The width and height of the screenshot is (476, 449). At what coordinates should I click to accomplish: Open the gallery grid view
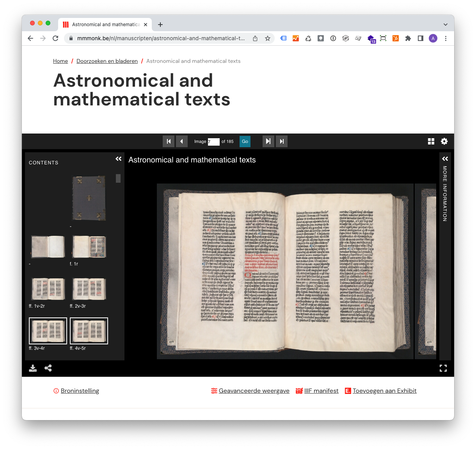431,141
